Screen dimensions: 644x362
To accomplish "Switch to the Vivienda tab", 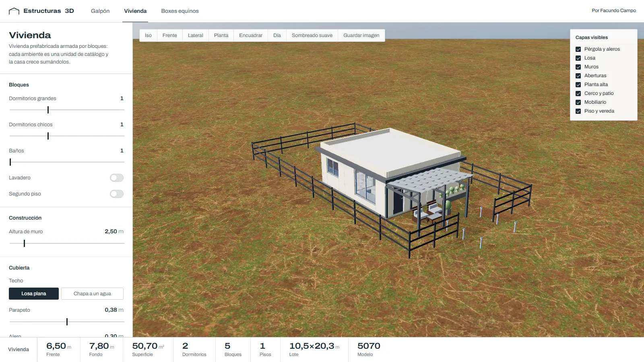I will [x=135, y=11].
